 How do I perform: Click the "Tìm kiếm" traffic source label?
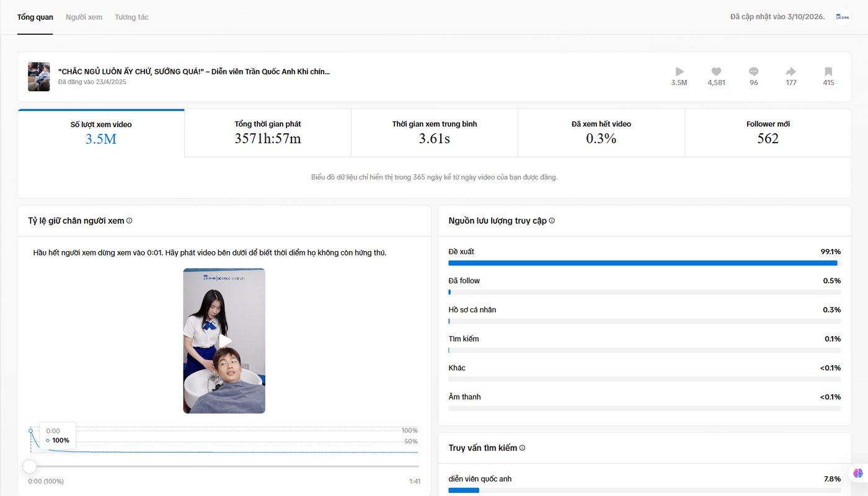(464, 339)
